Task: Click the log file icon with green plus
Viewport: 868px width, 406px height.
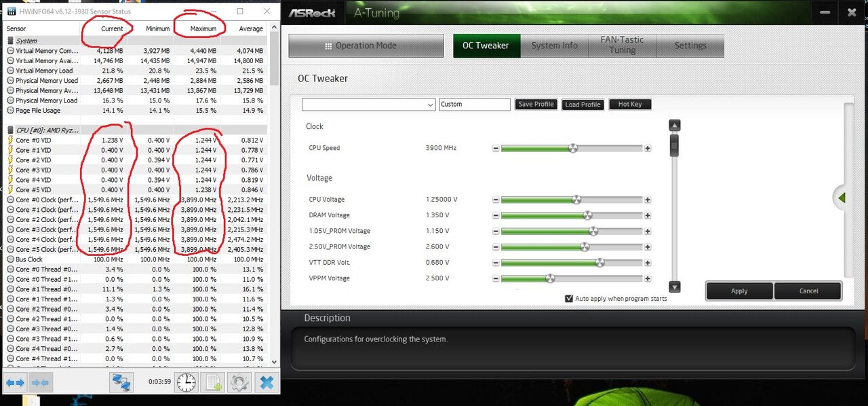Action: click(x=214, y=383)
